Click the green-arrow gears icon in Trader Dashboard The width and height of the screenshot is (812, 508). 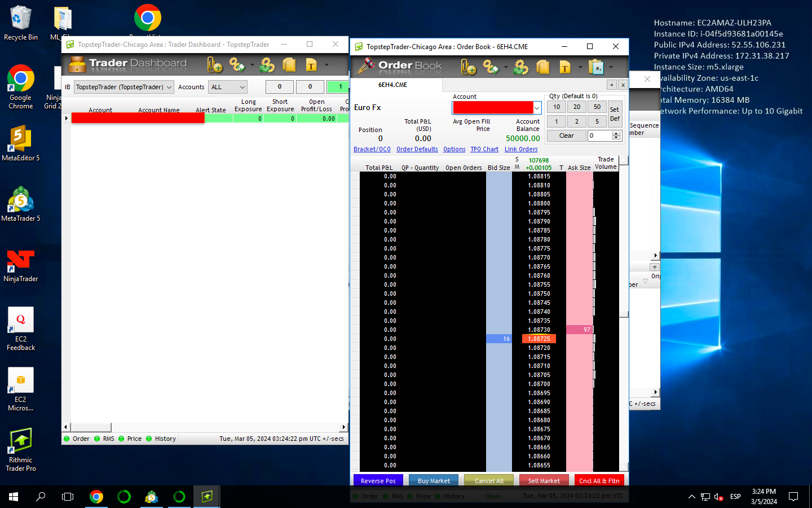[267, 65]
